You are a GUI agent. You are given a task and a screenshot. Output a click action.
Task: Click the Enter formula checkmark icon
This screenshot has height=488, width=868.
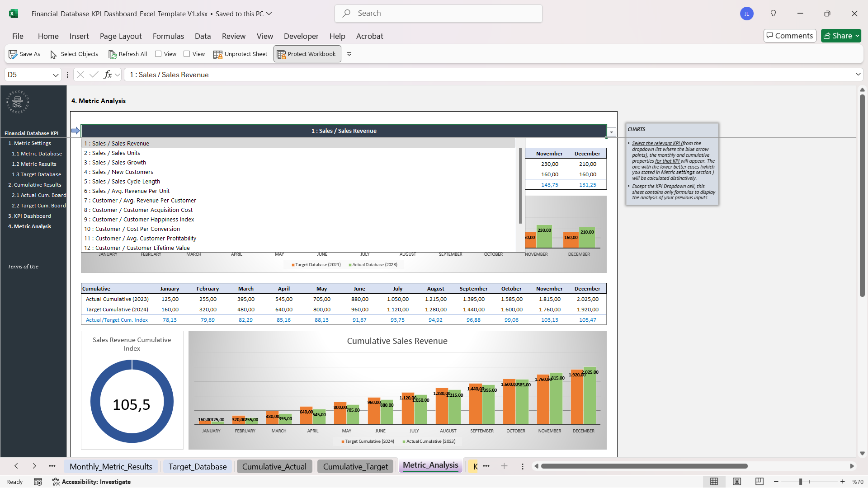coord(94,75)
